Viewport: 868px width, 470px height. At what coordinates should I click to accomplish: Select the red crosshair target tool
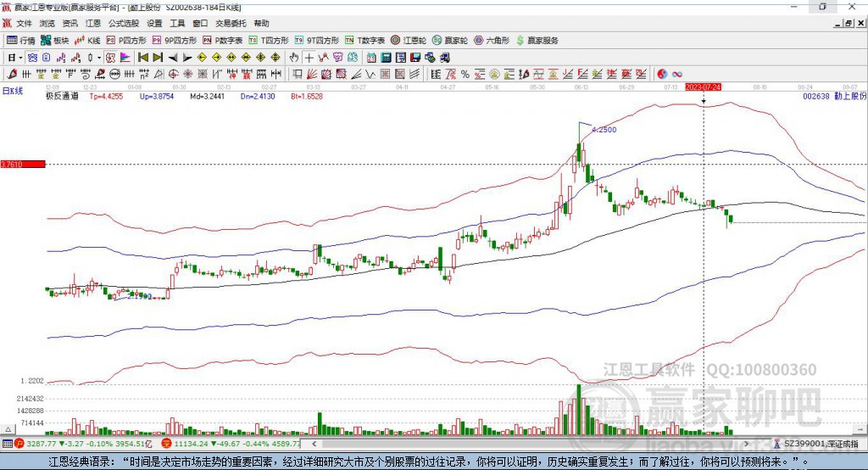coord(173,74)
